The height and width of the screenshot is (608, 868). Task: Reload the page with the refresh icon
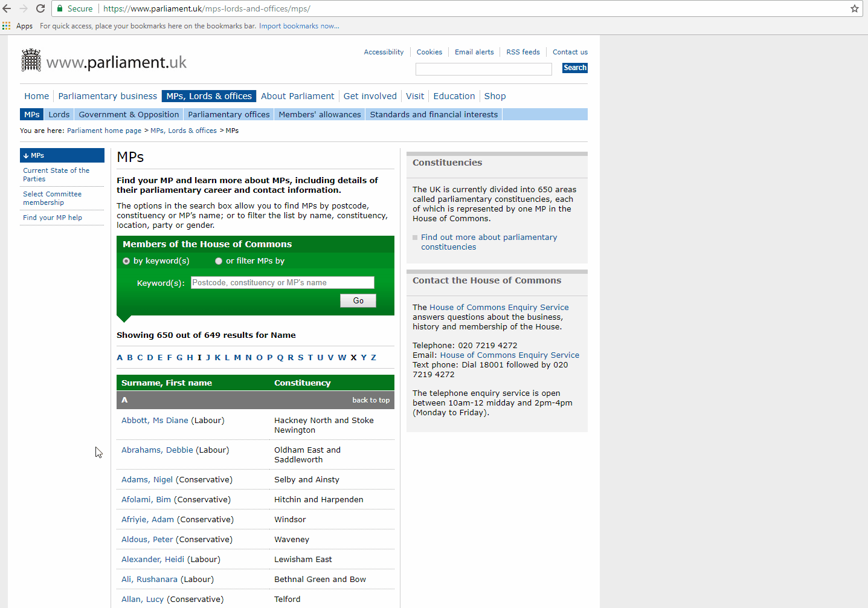tap(40, 8)
